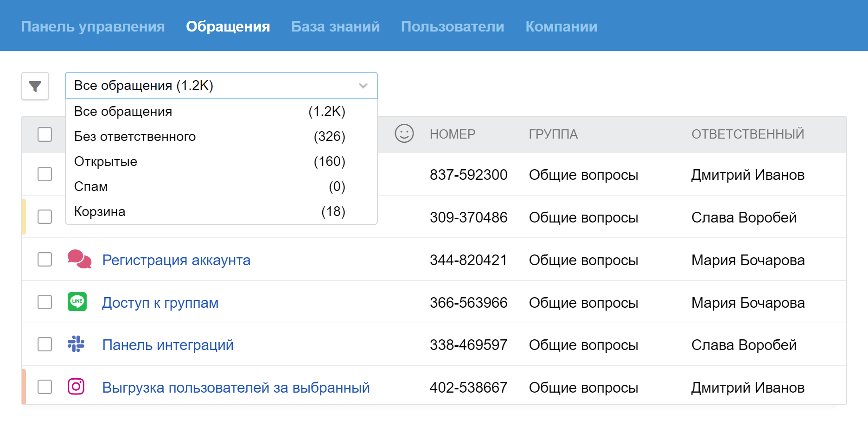Viewport: 868px width, 426px height.
Task: Open the filter funnel button
Action: pos(35,86)
